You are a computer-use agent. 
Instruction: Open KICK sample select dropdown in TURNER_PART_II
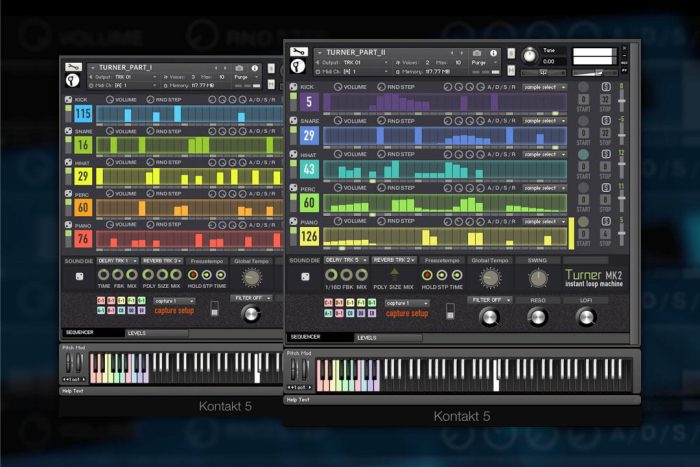[544, 87]
